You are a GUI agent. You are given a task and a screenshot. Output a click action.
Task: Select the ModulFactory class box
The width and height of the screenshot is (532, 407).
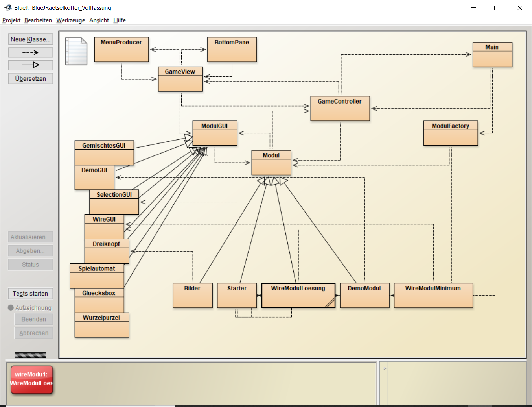450,133
